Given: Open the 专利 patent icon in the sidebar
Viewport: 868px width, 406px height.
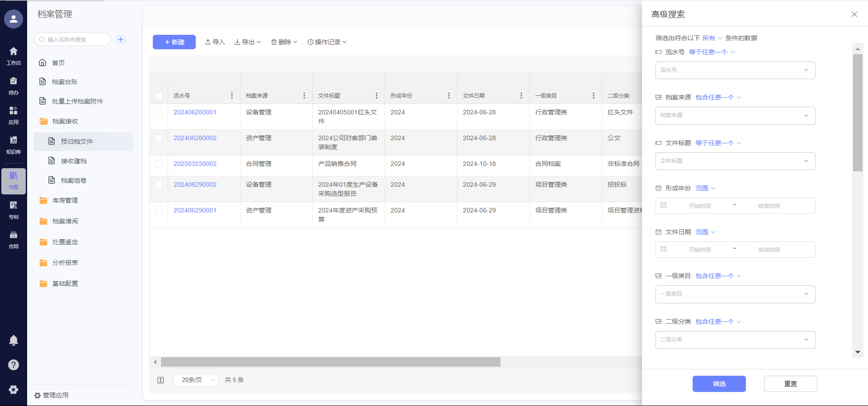Looking at the screenshot, I should click(x=14, y=210).
